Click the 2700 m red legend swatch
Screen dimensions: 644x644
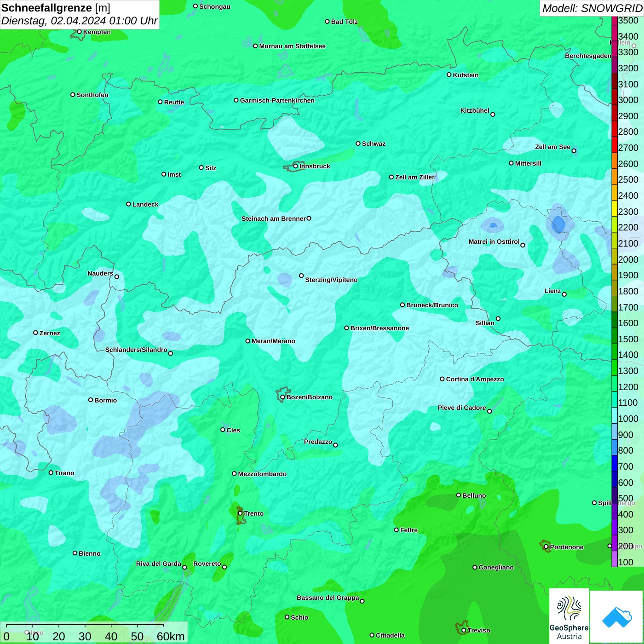(615, 145)
